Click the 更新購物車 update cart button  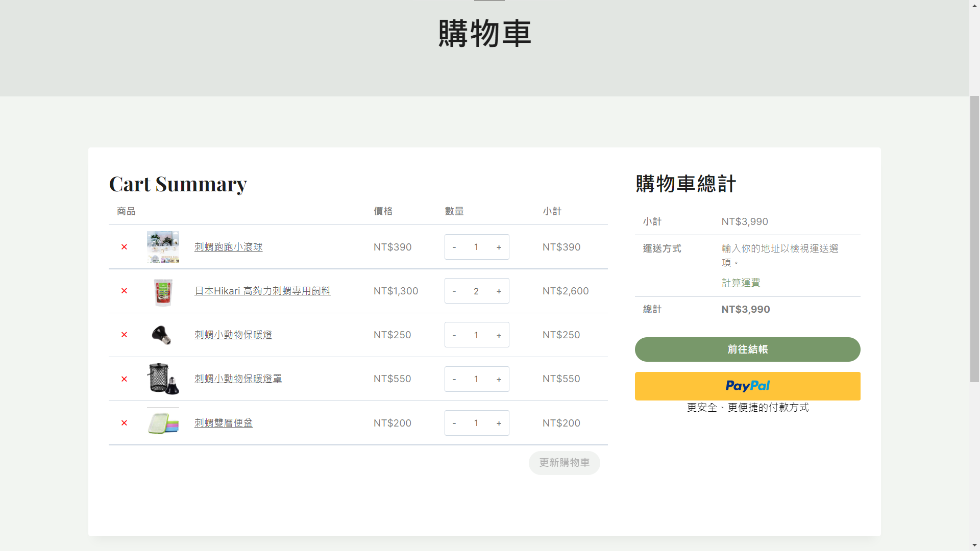(564, 463)
